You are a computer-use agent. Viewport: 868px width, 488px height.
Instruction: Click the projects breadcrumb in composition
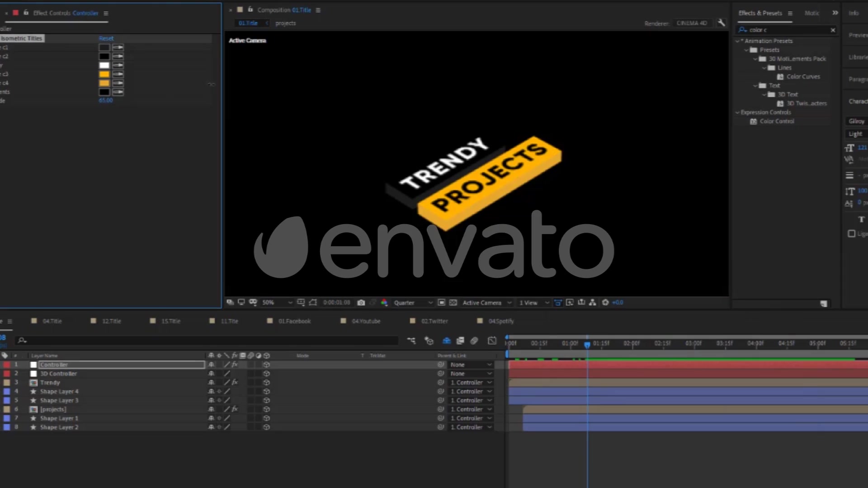tap(285, 23)
